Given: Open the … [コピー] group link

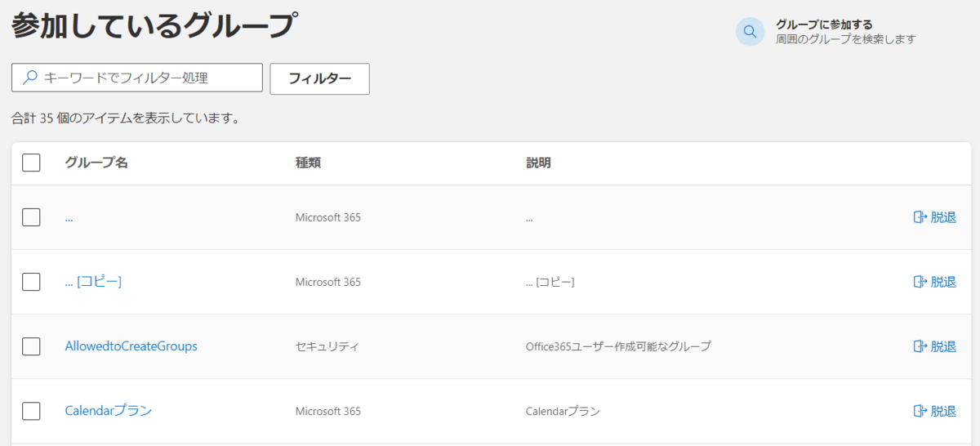Looking at the screenshot, I should [x=93, y=282].
